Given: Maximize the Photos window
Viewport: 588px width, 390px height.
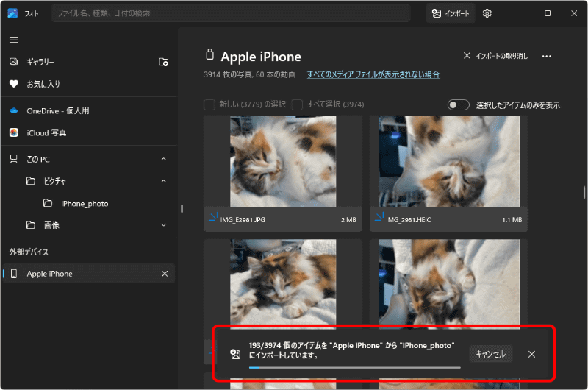Looking at the screenshot, I should coord(548,13).
